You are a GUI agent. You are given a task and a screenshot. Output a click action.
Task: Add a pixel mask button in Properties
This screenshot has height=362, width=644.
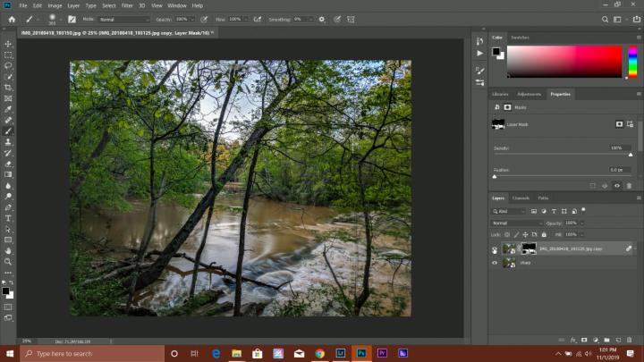point(619,124)
